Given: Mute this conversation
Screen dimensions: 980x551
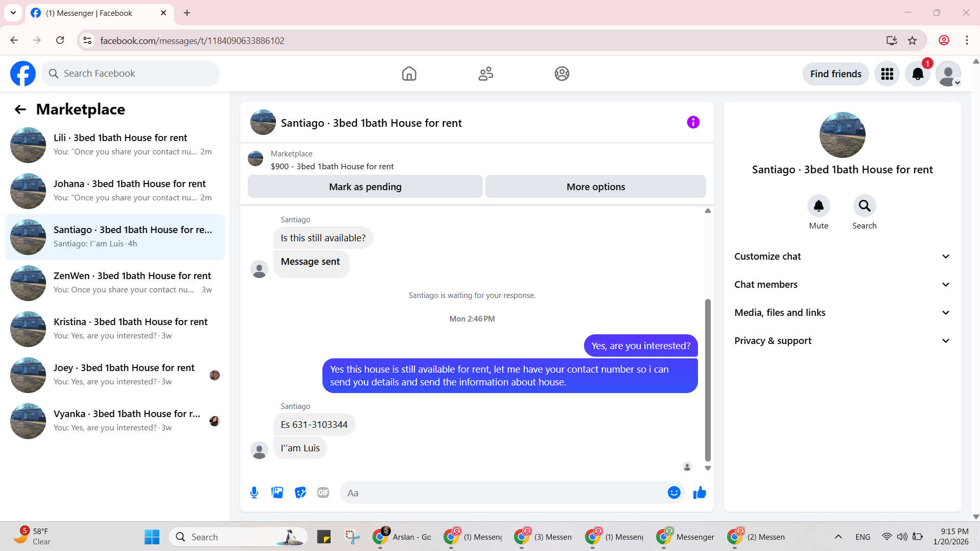Looking at the screenshot, I should pyautogui.click(x=819, y=206).
